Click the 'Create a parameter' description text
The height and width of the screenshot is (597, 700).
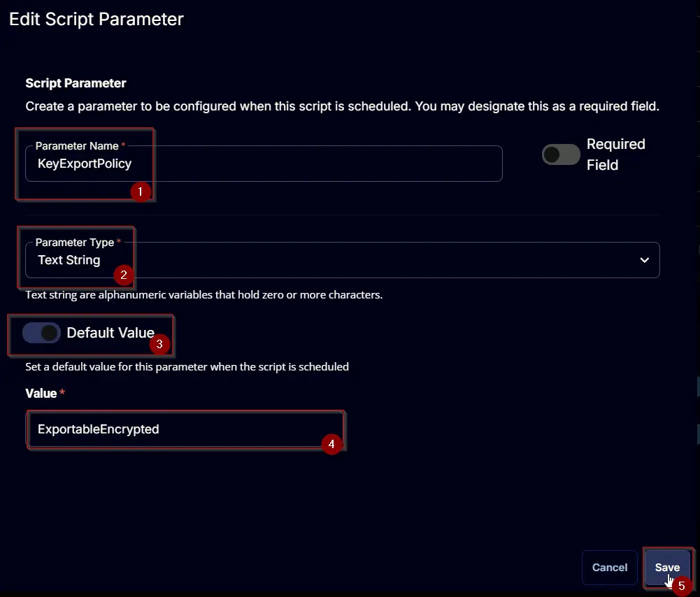tap(343, 106)
